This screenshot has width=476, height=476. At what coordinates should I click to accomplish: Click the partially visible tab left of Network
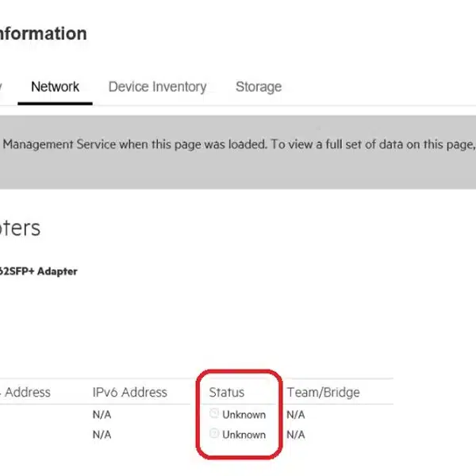pos(2,86)
